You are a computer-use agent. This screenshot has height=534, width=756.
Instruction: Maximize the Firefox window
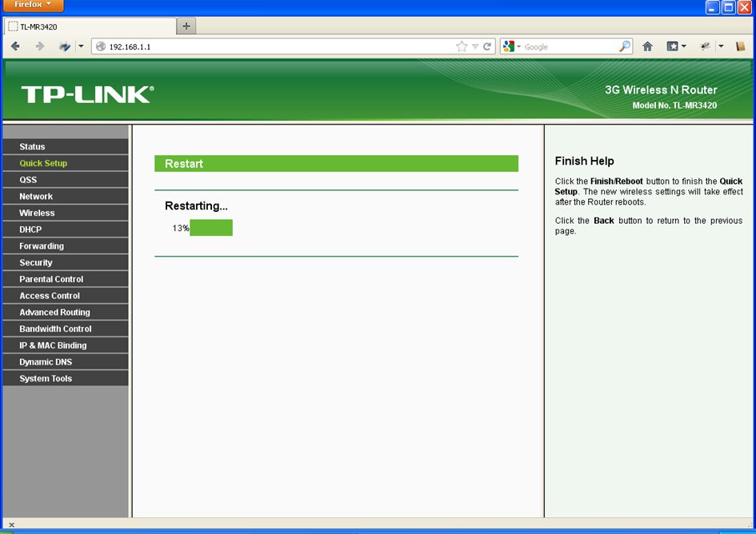point(729,6)
